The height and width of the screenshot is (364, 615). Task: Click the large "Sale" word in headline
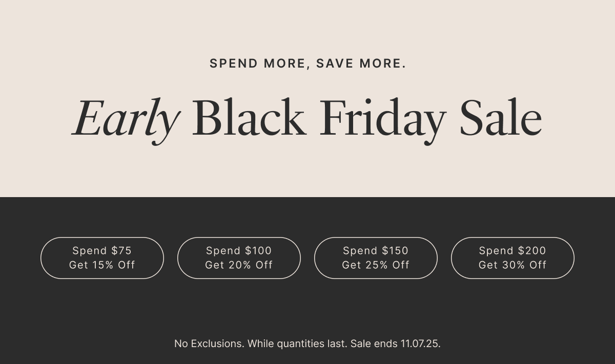500,119
